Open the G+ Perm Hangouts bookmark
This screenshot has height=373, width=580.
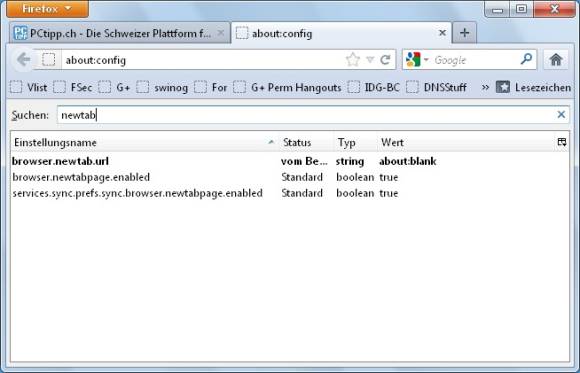coord(287,88)
